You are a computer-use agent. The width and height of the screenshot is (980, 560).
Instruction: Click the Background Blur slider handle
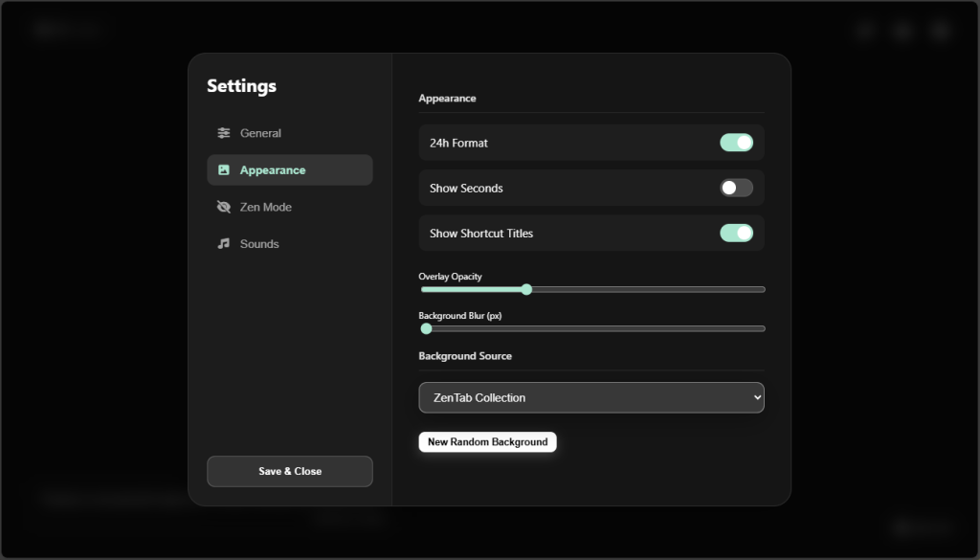[x=427, y=328]
